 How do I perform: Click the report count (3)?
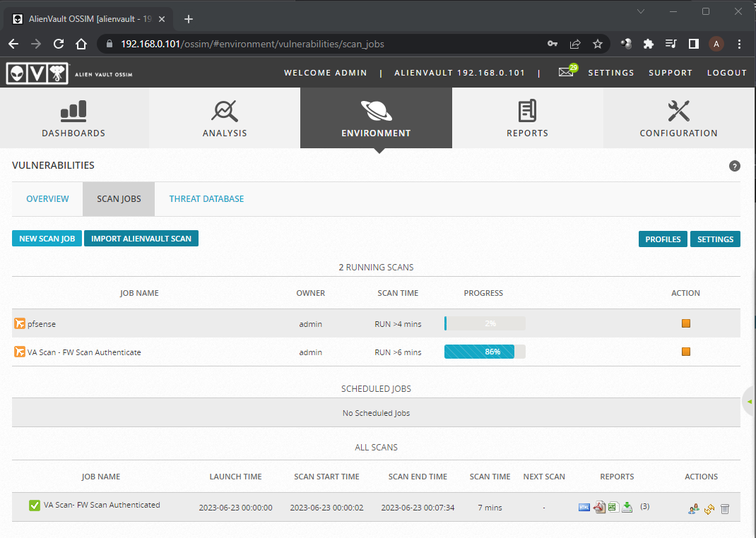[x=644, y=506]
